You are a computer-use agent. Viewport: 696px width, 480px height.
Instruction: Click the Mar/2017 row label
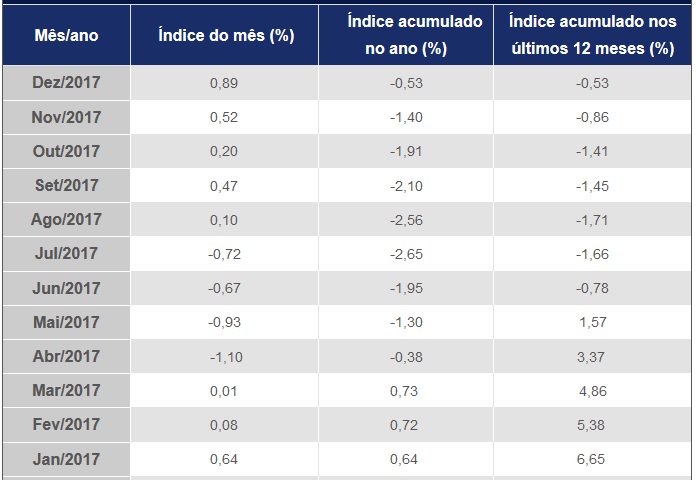(x=67, y=391)
